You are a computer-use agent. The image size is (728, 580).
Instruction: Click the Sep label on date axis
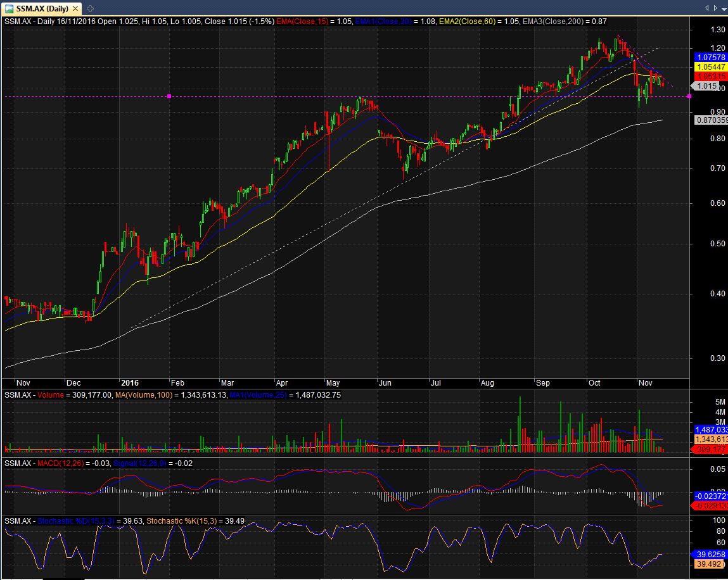543,383
